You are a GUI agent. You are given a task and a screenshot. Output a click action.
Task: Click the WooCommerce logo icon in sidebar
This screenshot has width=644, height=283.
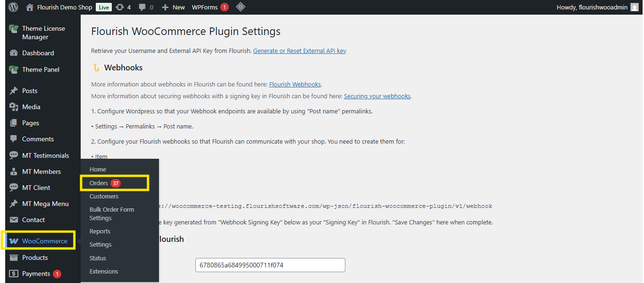point(14,241)
